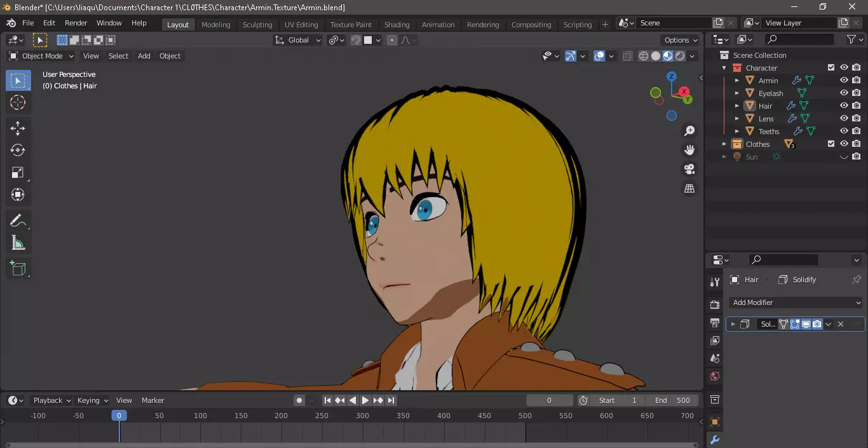Open the Playback dropdown in timeline
This screenshot has height=448, width=868.
pyautogui.click(x=51, y=400)
